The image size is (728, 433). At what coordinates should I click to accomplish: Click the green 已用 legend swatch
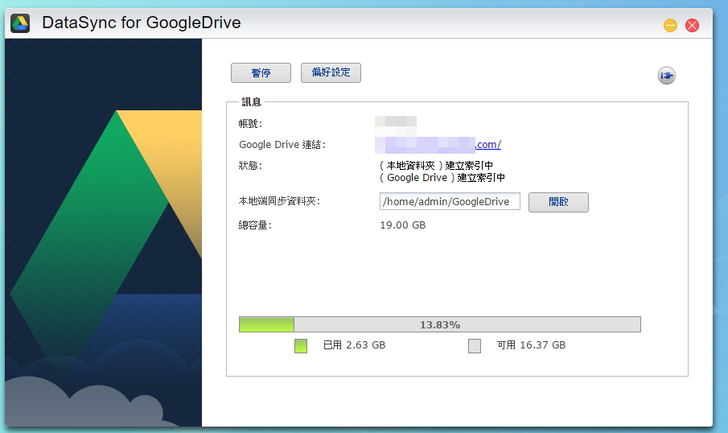[x=301, y=346]
